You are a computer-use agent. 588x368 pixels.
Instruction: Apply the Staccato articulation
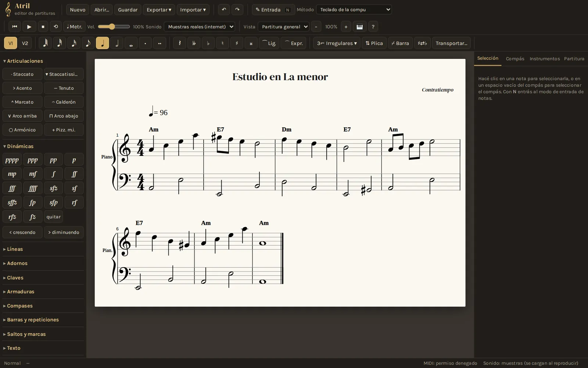22,74
